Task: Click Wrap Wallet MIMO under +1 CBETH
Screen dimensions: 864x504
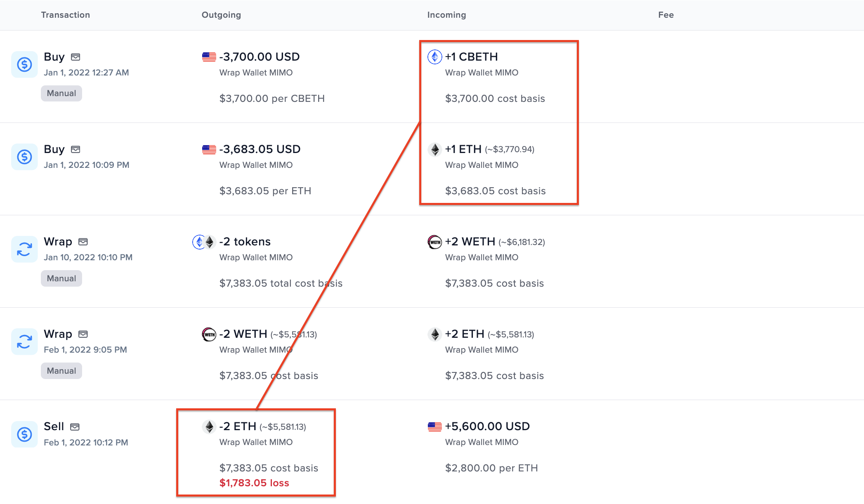Action: 482,73
